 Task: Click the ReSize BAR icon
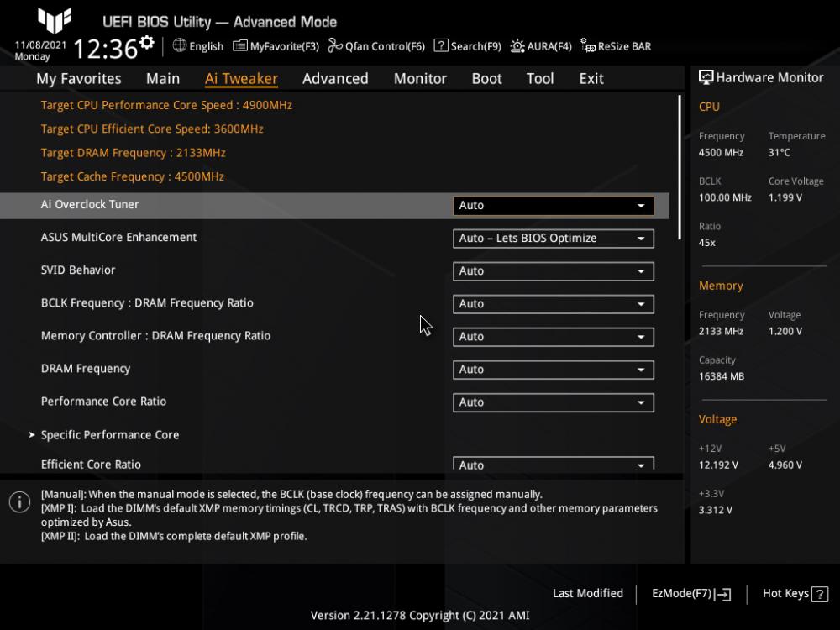click(x=588, y=46)
